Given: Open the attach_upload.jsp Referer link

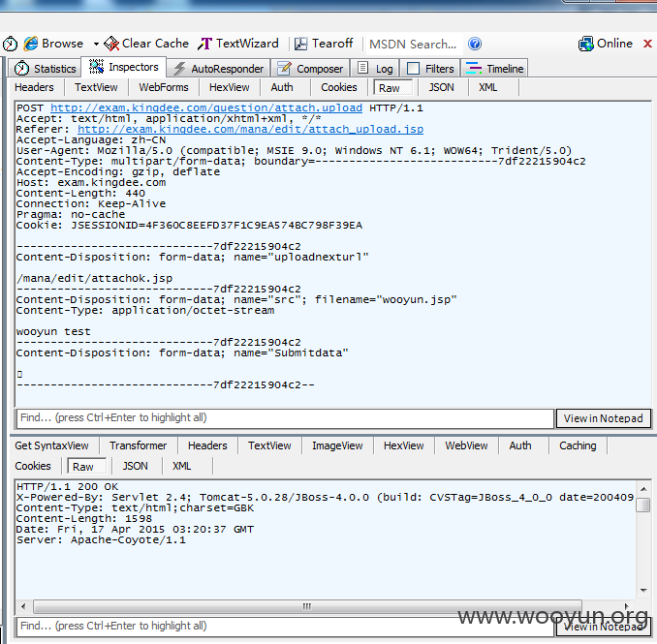Looking at the screenshot, I should click(251, 130).
